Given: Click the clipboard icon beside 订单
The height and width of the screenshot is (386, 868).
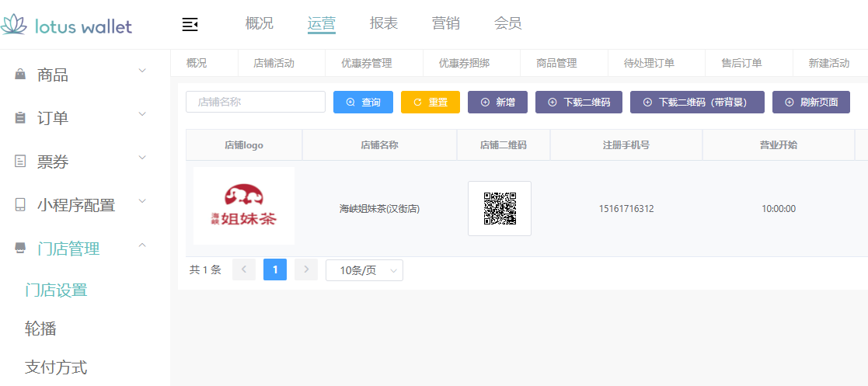Looking at the screenshot, I should tap(20, 119).
